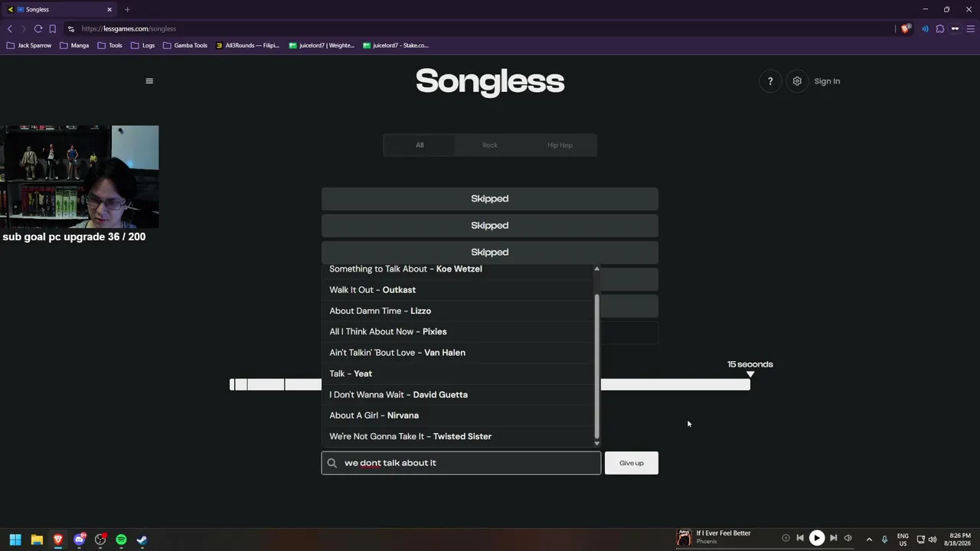Open the browser main menu

coord(970,29)
